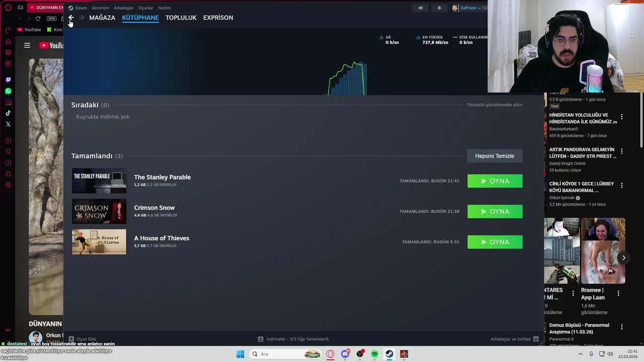Click the Oyun Ekle plus icon
This screenshot has width=644, height=362.
coord(71,339)
